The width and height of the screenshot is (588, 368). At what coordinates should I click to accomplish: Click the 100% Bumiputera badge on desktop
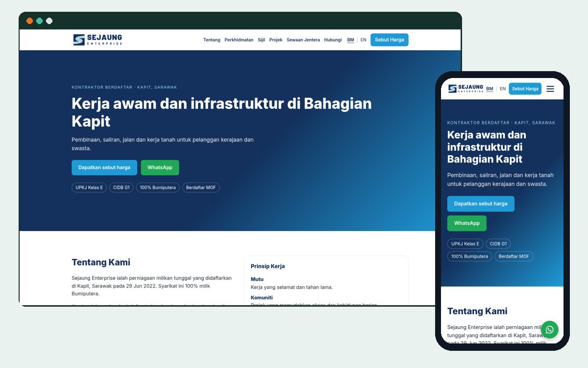158,187
